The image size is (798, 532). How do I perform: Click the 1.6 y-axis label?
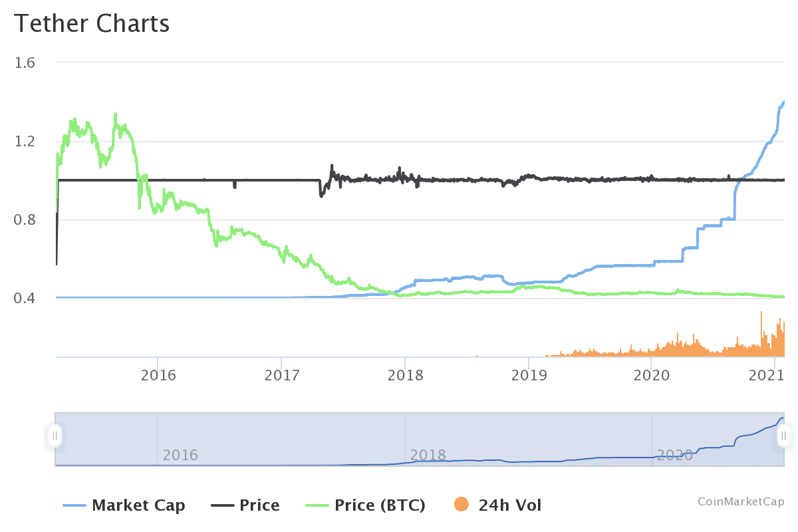tap(25, 63)
